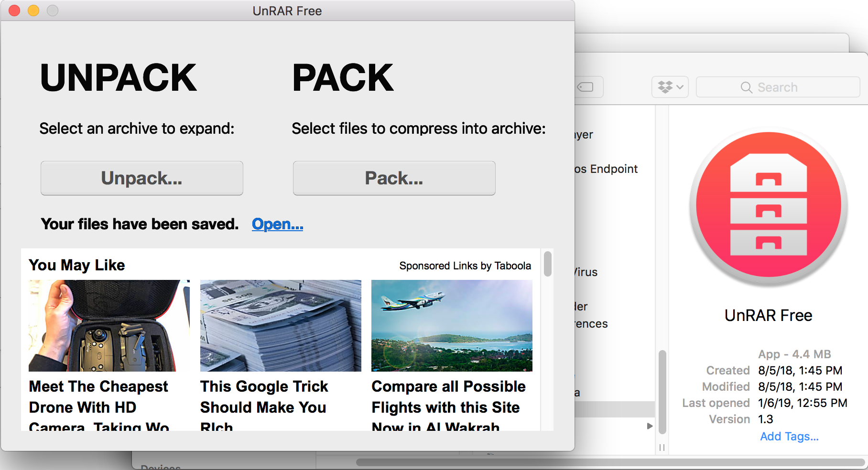Viewport: 868px width, 470px height.
Task: Click Sponsored Links by Taboola
Action: pos(465,266)
